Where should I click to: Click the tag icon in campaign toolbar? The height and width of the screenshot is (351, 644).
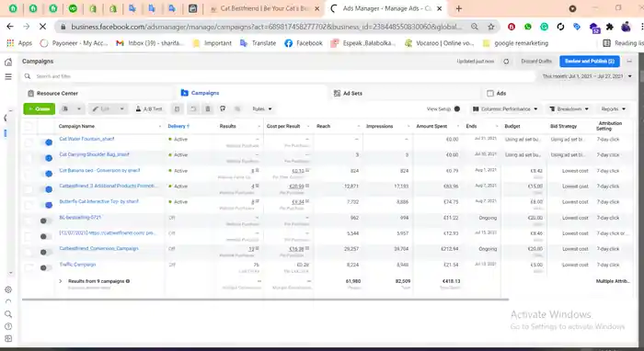(223, 108)
